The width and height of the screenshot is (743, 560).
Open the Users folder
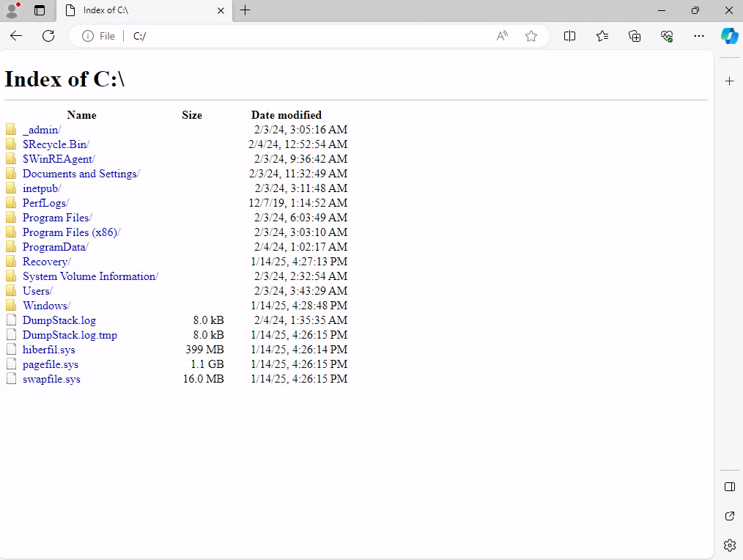click(x=37, y=292)
